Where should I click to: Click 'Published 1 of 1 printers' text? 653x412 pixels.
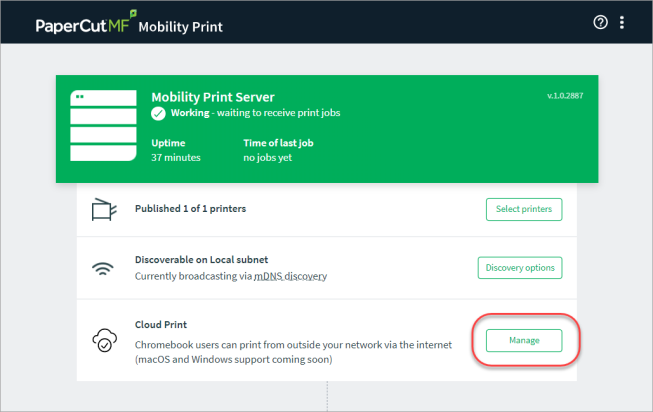(190, 209)
